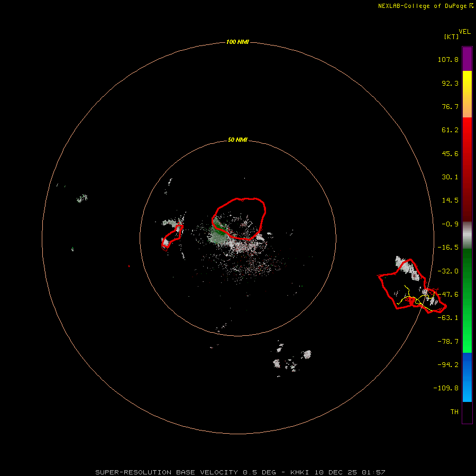Pick the gray segment of the velocity scale
The height and width of the screenshot is (476, 476).
click(467, 235)
